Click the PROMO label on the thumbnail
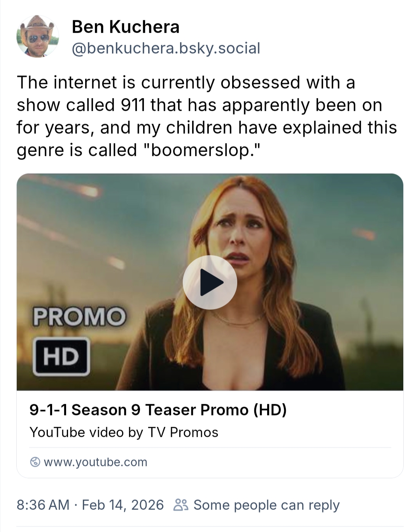This screenshot has width=420, height=532. click(x=79, y=316)
